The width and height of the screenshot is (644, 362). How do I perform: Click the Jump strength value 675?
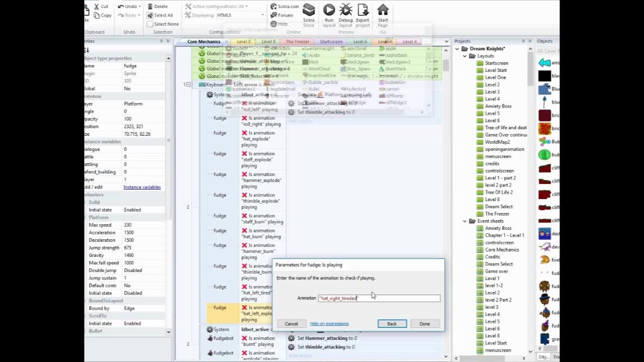(143, 247)
